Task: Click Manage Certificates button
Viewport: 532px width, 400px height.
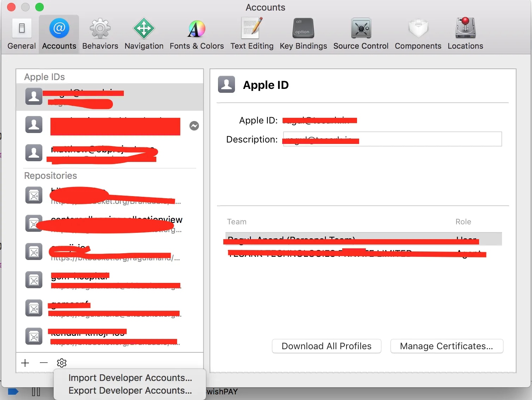Action: 447,346
